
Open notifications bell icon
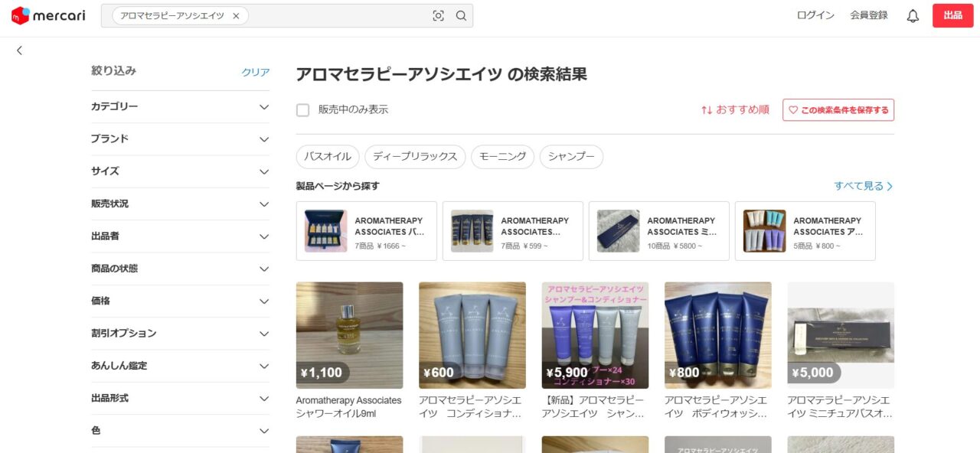pyautogui.click(x=913, y=15)
